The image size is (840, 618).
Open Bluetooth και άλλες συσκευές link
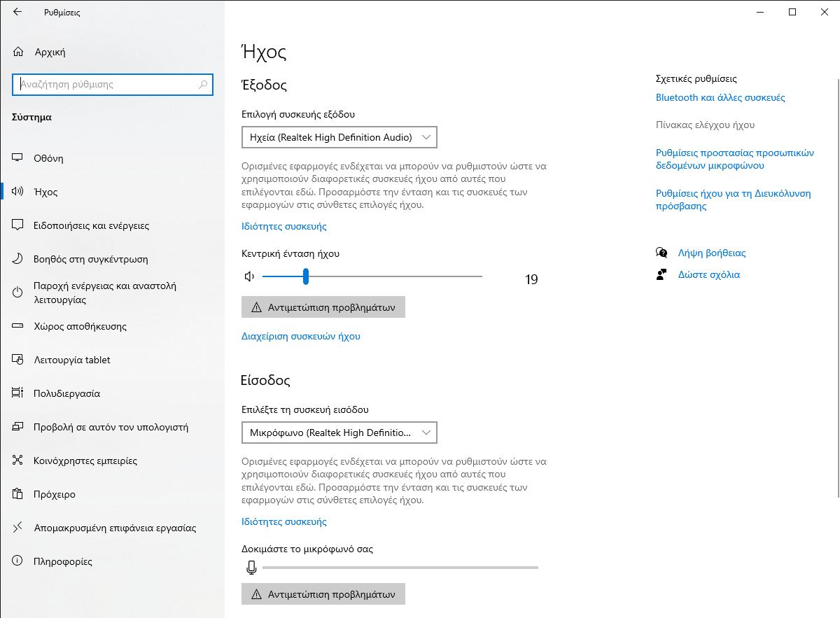click(720, 97)
